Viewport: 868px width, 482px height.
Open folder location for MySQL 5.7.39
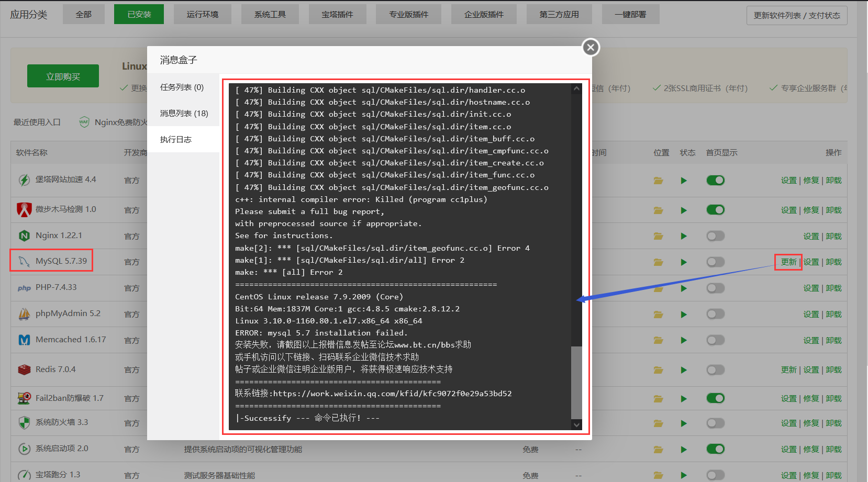[x=659, y=262]
